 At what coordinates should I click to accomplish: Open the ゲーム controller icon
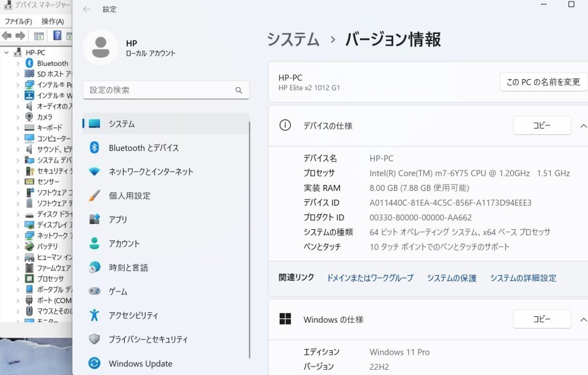[94, 291]
